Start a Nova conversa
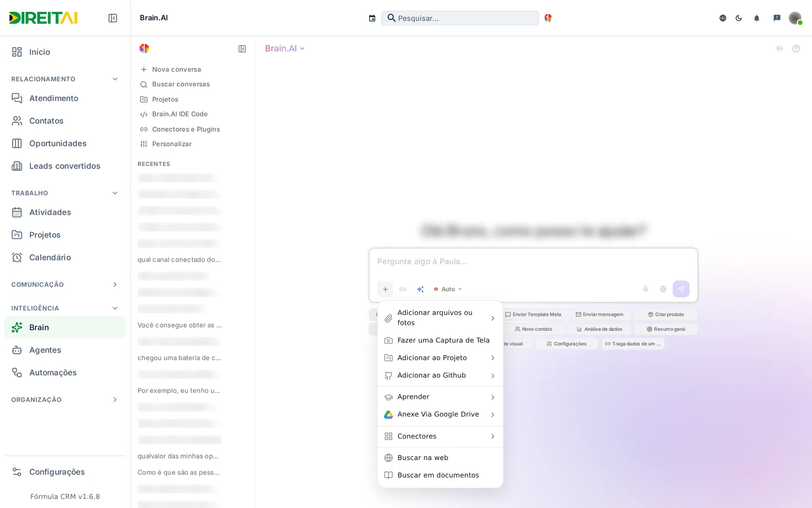Screen dimensions: 812x508 (176, 69)
